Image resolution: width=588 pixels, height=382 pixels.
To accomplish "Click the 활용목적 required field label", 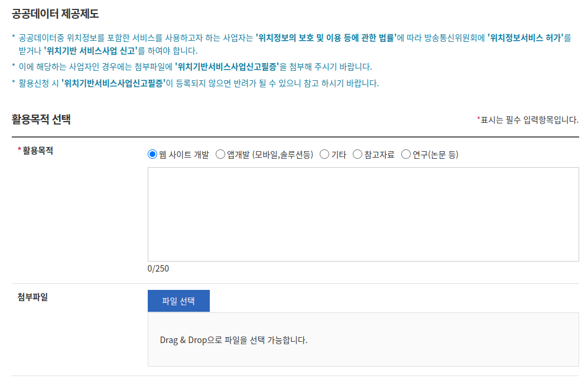I will (35, 151).
